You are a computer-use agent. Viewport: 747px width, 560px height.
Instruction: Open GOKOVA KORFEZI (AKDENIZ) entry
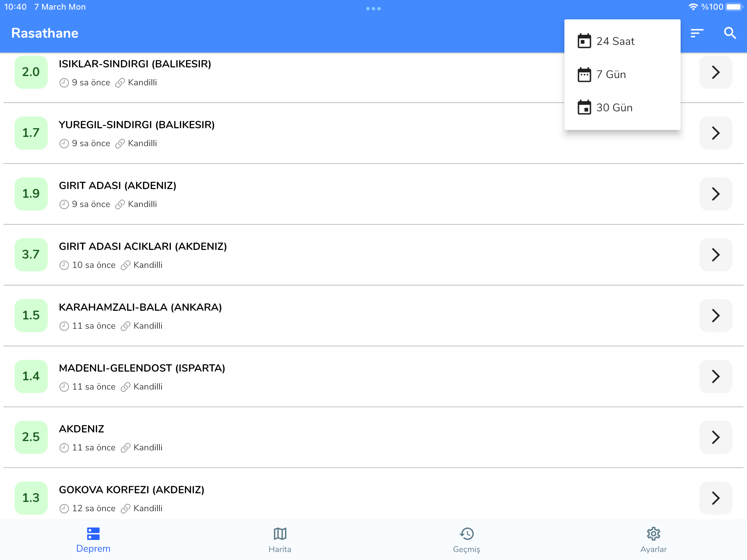click(x=131, y=490)
